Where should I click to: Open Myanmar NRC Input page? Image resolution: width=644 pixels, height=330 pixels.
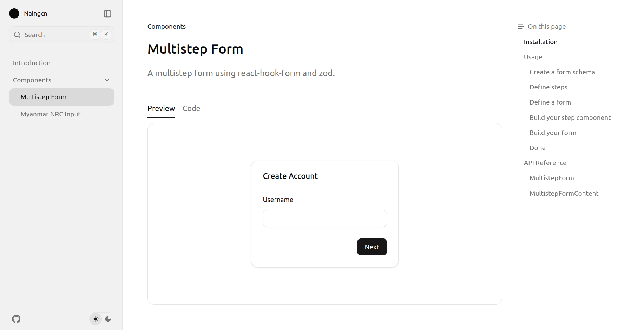pos(51,114)
